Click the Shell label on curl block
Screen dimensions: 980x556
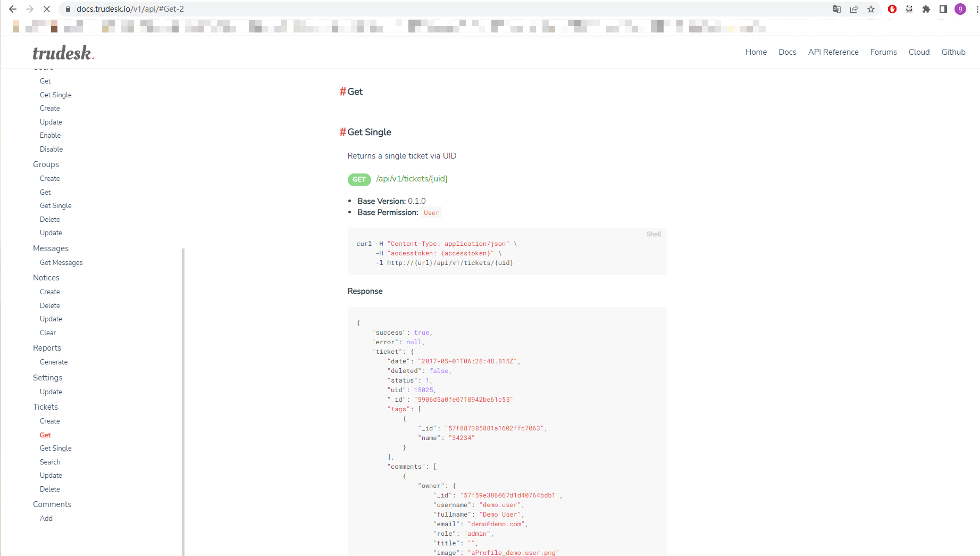(x=654, y=234)
